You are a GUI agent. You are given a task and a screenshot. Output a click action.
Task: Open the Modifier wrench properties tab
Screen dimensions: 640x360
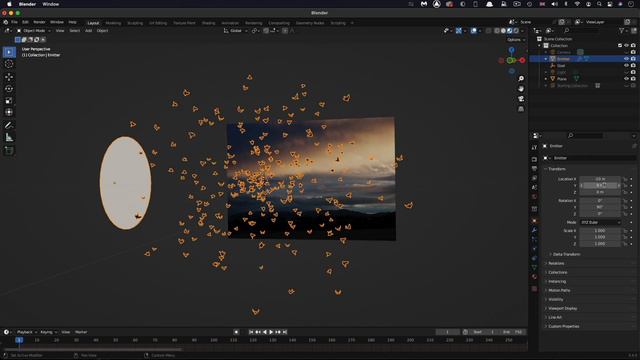coord(534,230)
